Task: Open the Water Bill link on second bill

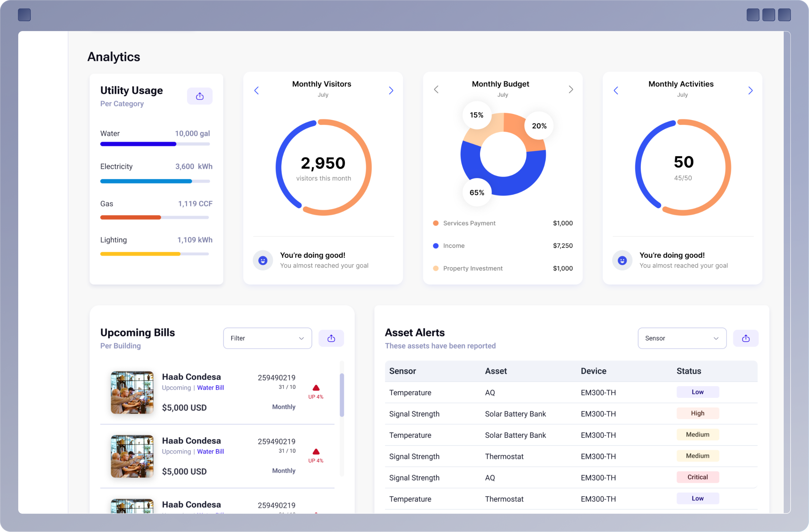Action: [210, 451]
